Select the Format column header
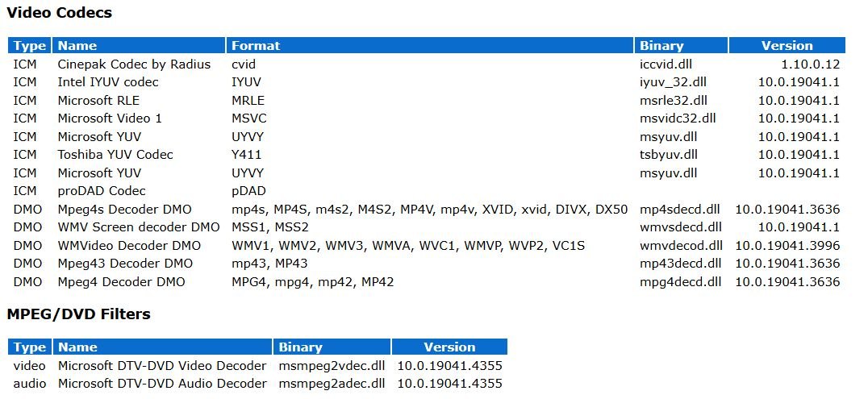This screenshot has height=399, width=868. [x=430, y=45]
